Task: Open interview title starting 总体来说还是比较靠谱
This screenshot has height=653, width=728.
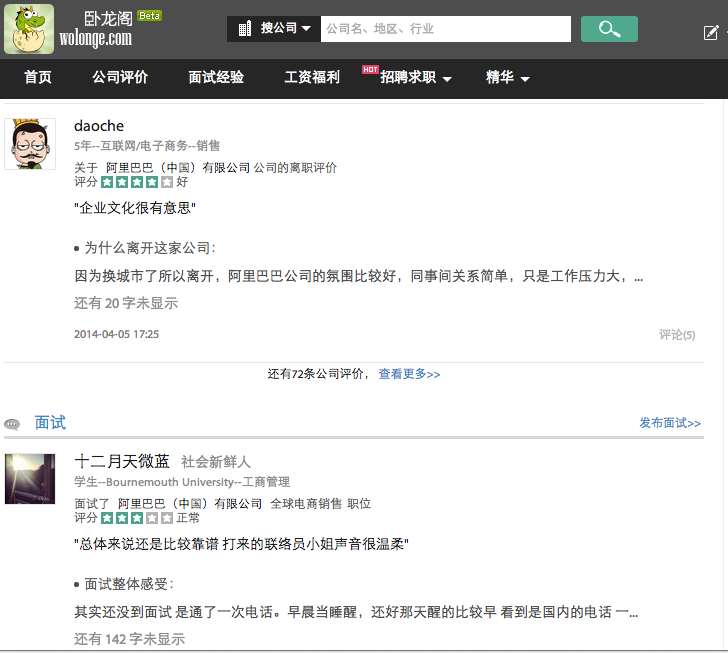Action: click(x=241, y=544)
